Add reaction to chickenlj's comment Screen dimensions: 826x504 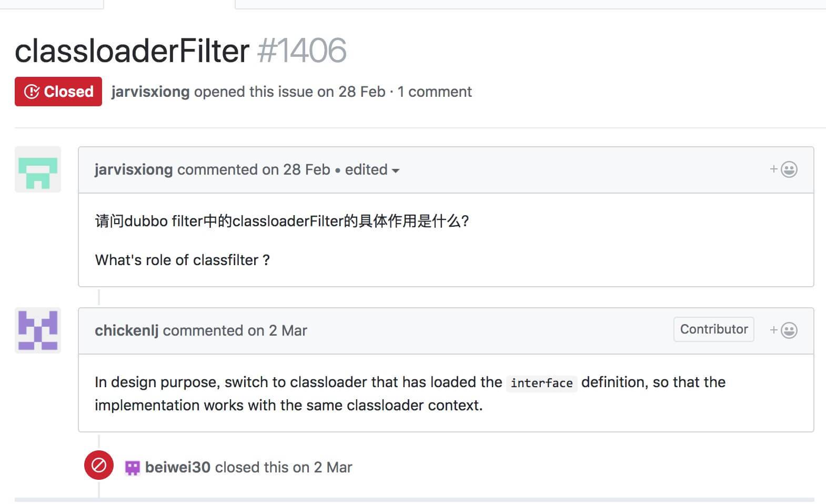point(783,330)
